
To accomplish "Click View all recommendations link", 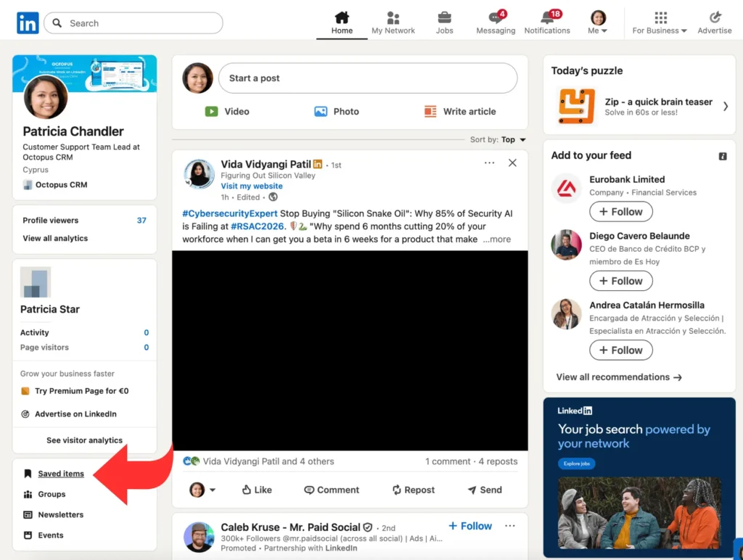I will tap(619, 377).
